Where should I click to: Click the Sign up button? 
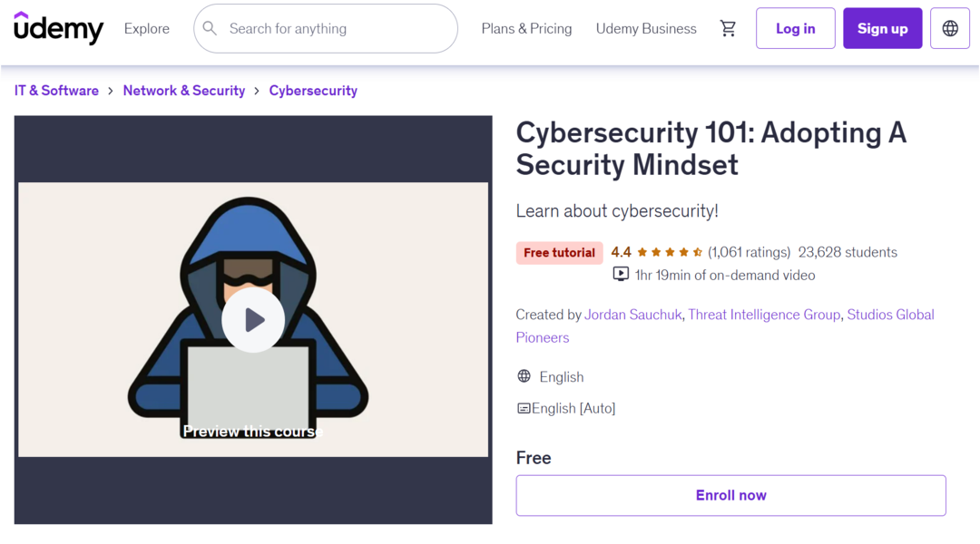coord(882,28)
